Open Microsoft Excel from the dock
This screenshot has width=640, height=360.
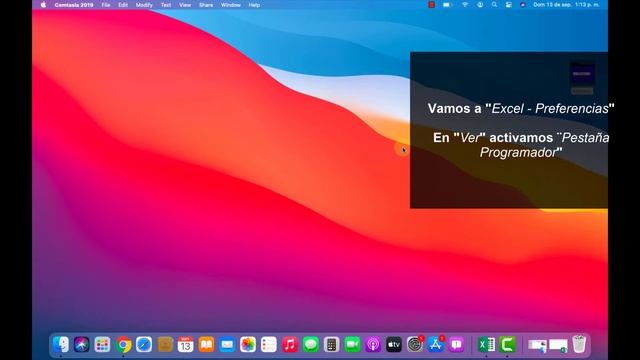tap(487, 345)
